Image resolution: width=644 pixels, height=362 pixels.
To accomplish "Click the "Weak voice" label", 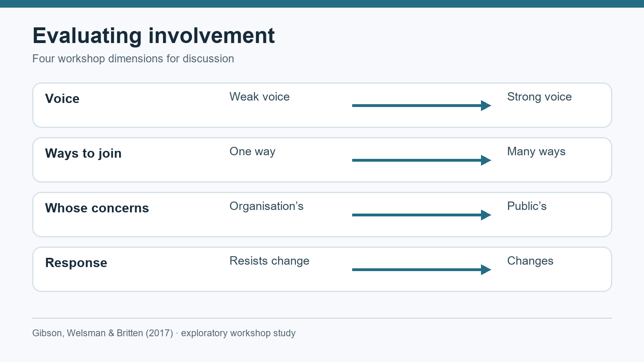I will tap(260, 97).
